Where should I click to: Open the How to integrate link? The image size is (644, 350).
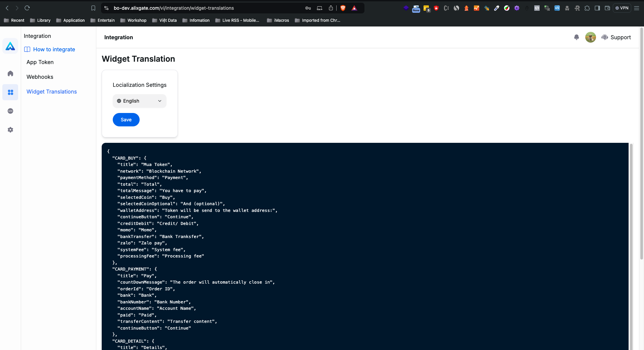coord(54,49)
